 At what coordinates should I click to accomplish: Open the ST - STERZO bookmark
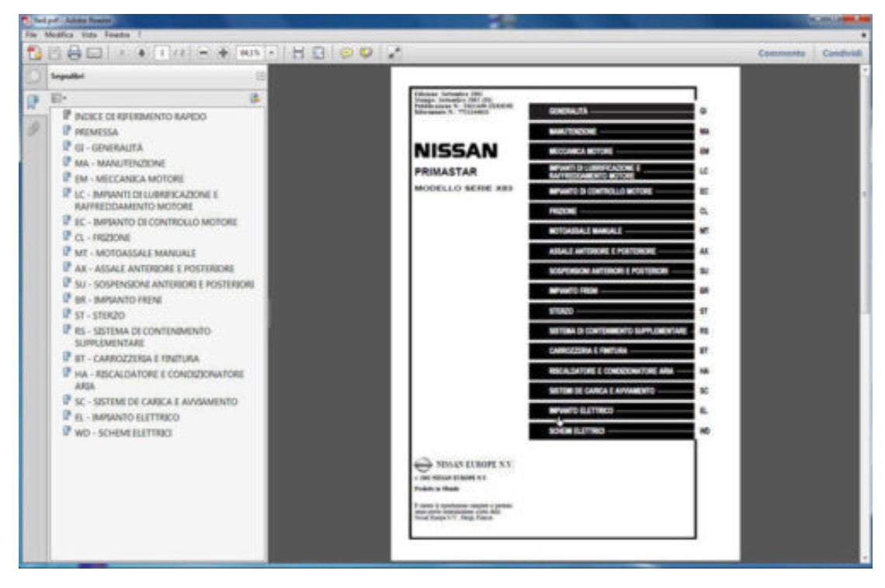coord(100,315)
